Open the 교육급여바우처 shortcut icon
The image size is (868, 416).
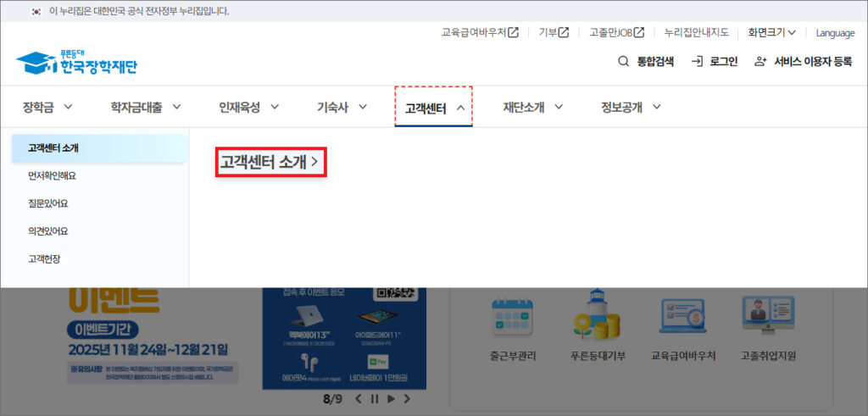pyautogui.click(x=682, y=319)
